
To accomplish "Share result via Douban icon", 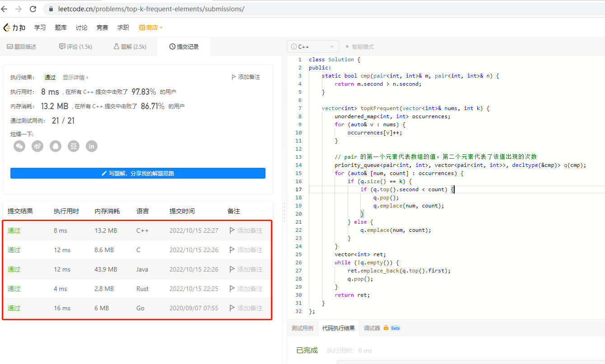I will pos(74,146).
